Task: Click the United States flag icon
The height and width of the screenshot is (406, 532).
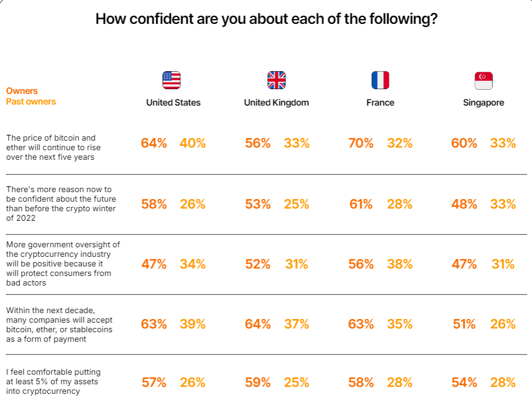Action: (171, 80)
